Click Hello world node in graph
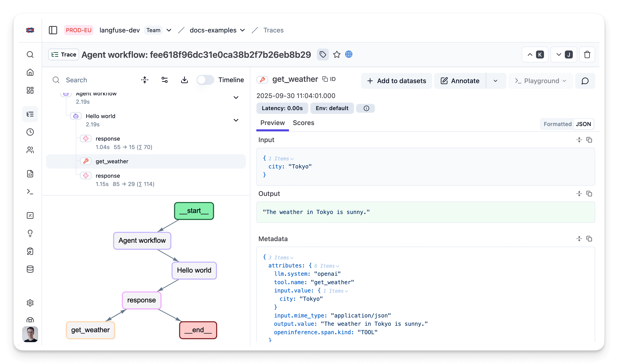Screen dimensions: 618x364 coord(194,270)
